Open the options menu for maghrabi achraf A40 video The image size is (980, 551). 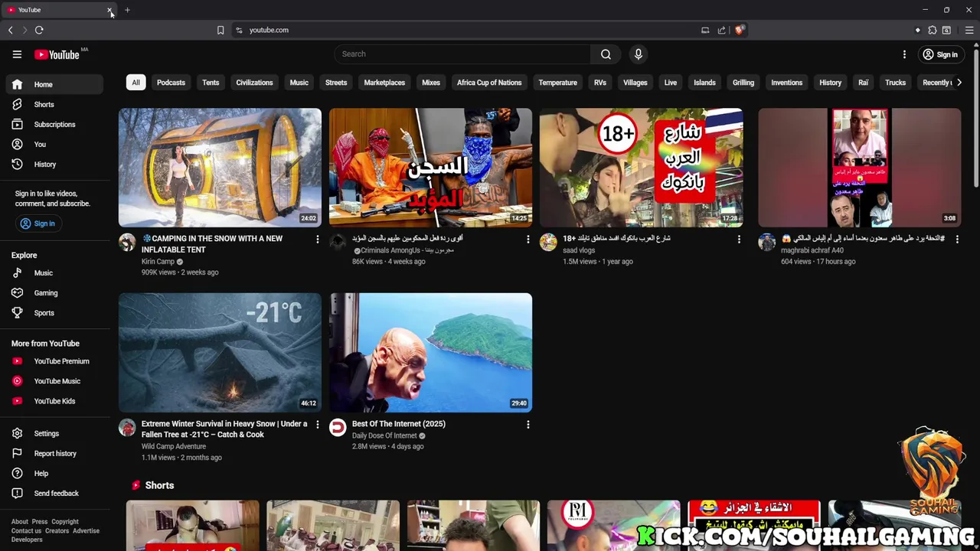pos(957,240)
